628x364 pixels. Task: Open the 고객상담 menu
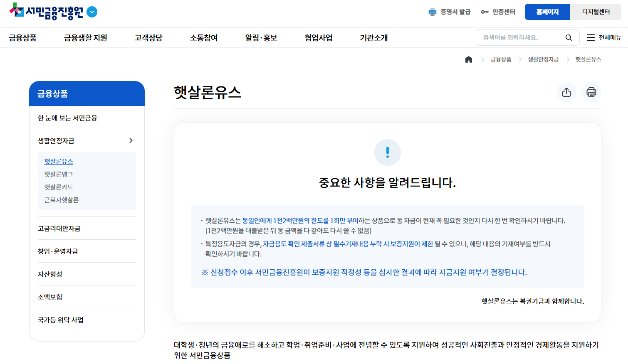148,38
